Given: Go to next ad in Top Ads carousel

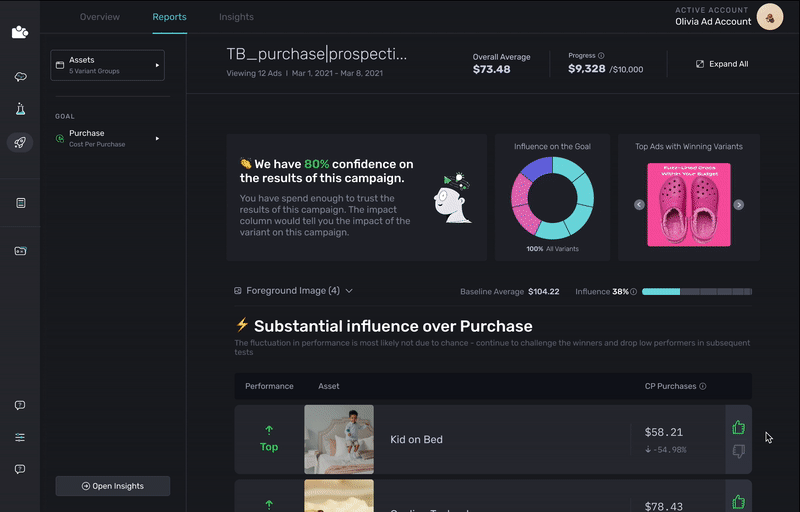Looking at the screenshot, I should (739, 205).
